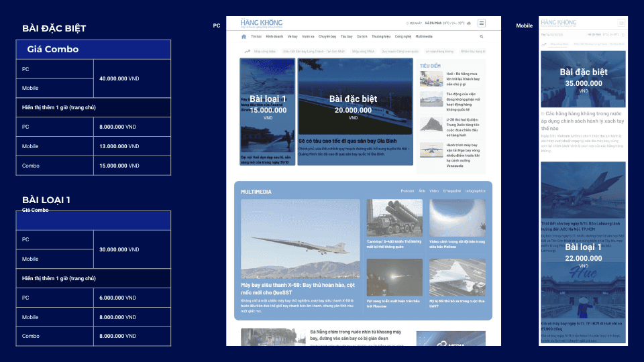
Task: Click the 'Bài loại 1' 22.000.000 mobile banner
Action: pos(583,255)
